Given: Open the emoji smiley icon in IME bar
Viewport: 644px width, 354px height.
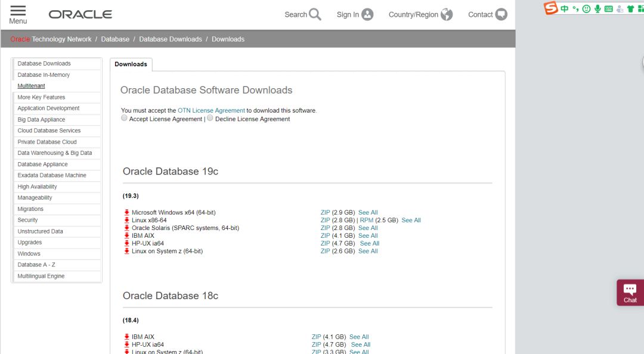Looking at the screenshot, I should point(587,8).
